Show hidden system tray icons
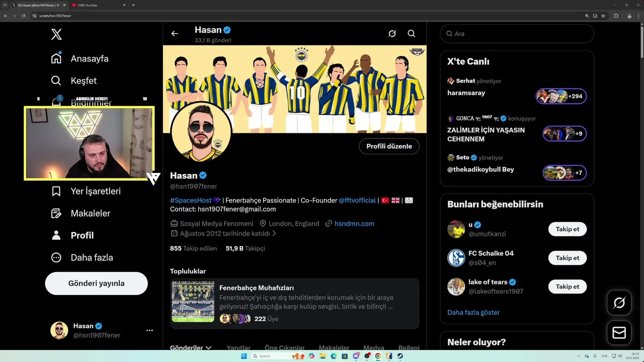Screen dimensions: 644x362 pos(579,355)
